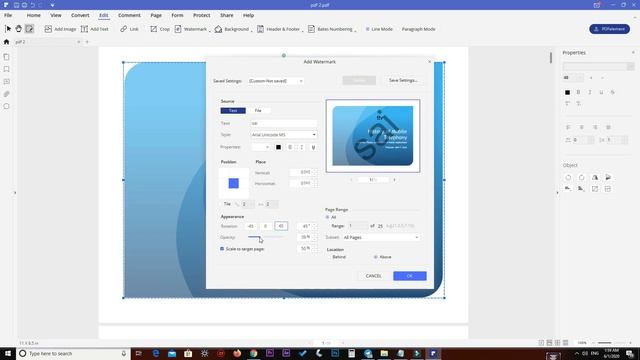Open the search panel in left sidebar
The height and width of the screenshot is (360, 640).
click(x=6, y=106)
